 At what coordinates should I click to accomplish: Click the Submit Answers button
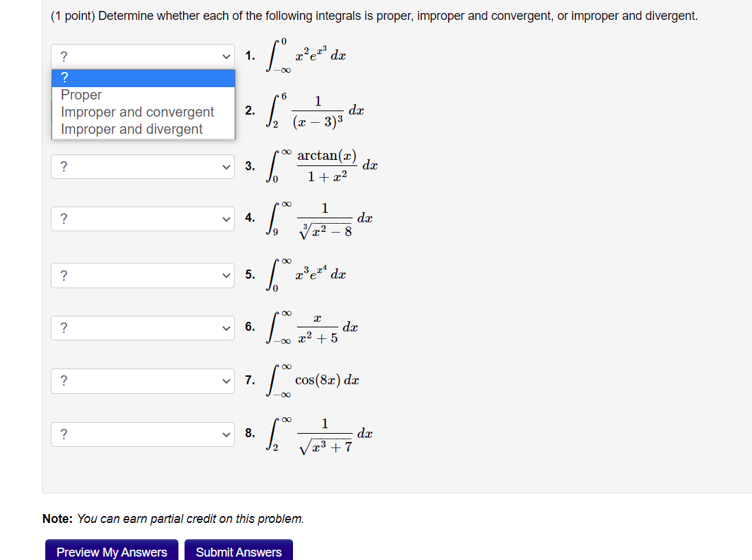coord(238,552)
